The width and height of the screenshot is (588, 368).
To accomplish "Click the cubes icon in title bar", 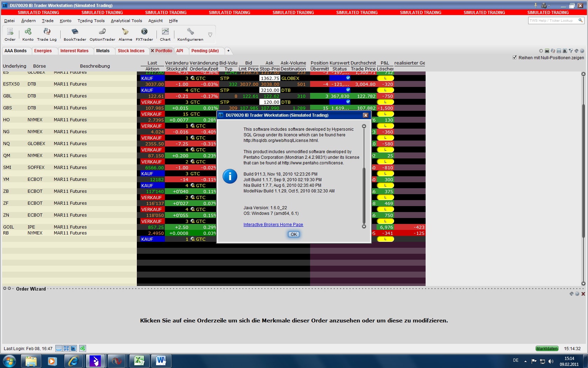I will click(x=544, y=5).
